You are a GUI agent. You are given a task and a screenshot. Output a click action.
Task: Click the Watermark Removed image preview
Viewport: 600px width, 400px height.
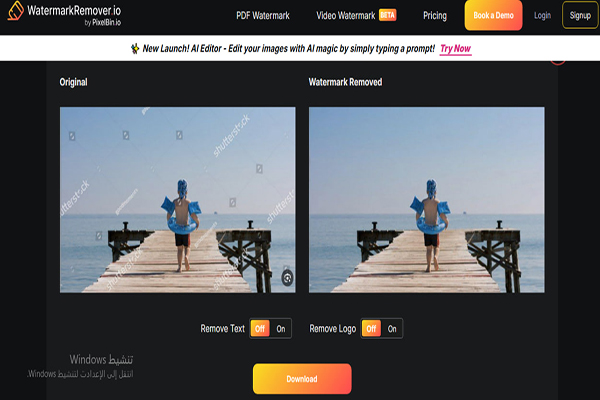[427, 200]
